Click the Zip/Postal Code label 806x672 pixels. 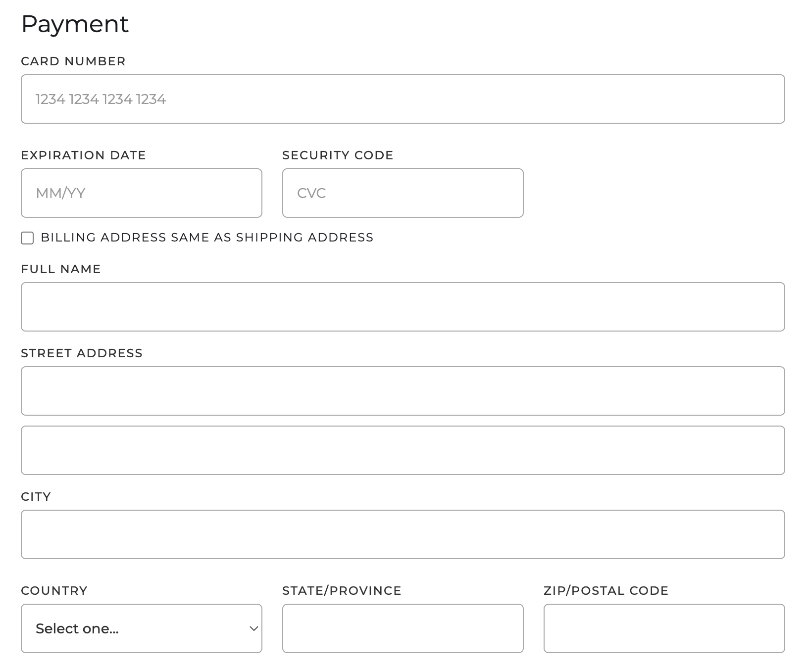tap(606, 591)
